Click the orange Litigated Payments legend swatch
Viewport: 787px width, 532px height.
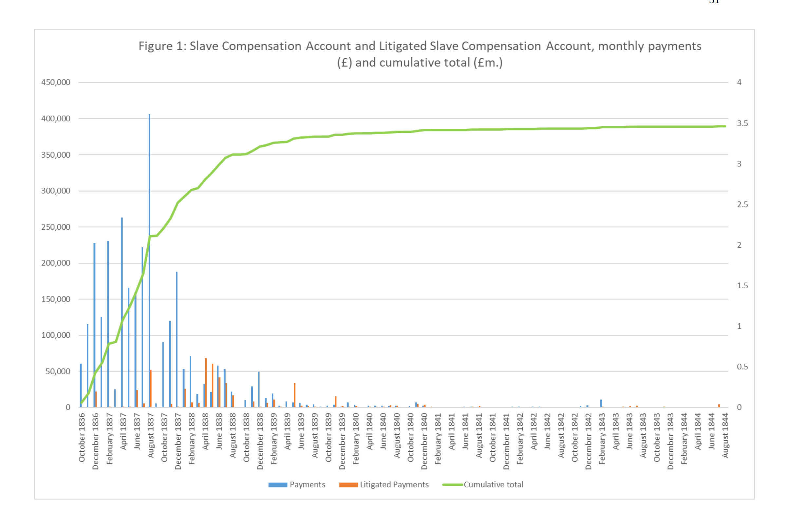[x=348, y=484]
